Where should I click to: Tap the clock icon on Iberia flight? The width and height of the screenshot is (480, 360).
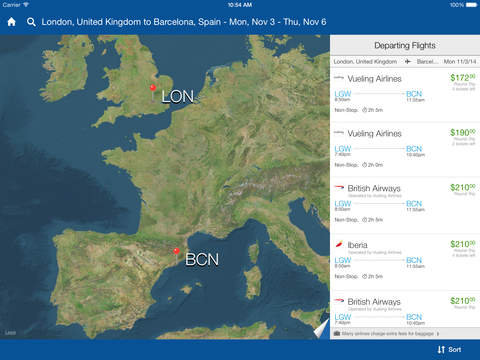pyautogui.click(x=364, y=276)
